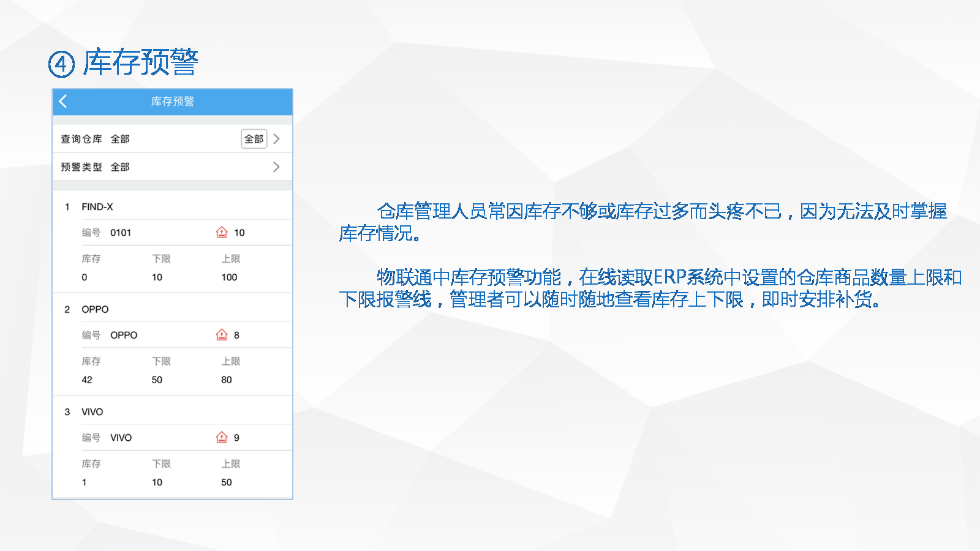Click OPPO stock value 42
The height and width of the screenshot is (551, 980).
[x=87, y=380]
